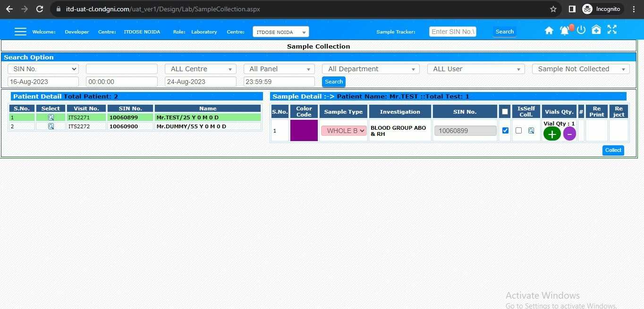Click the Search button in Search Option
The image size is (644, 309).
pyautogui.click(x=334, y=81)
